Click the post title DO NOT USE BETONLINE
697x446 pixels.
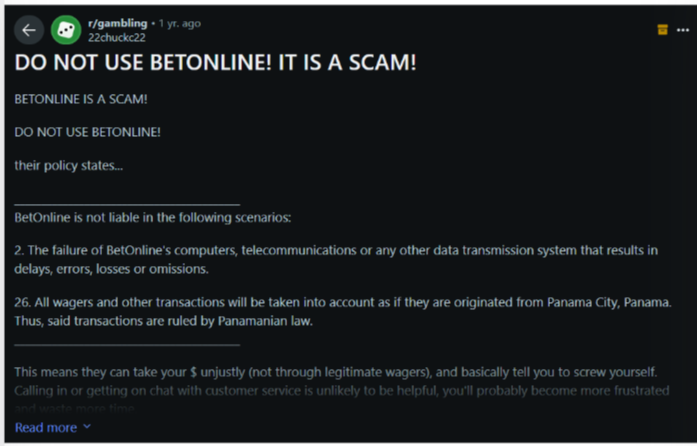(216, 62)
